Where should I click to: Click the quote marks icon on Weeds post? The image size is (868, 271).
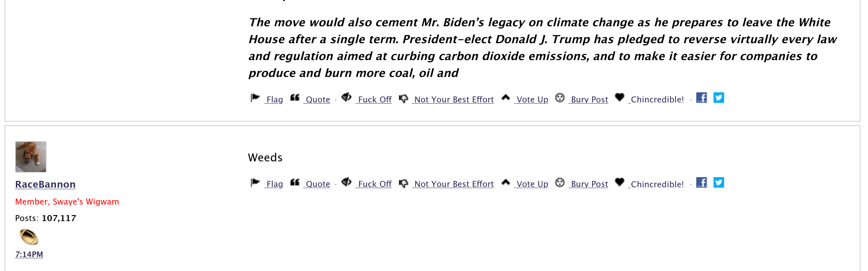click(x=295, y=183)
